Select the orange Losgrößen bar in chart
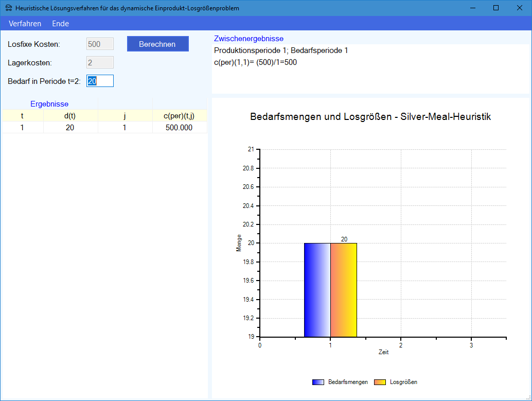The height and width of the screenshot is (401, 532). click(x=343, y=290)
